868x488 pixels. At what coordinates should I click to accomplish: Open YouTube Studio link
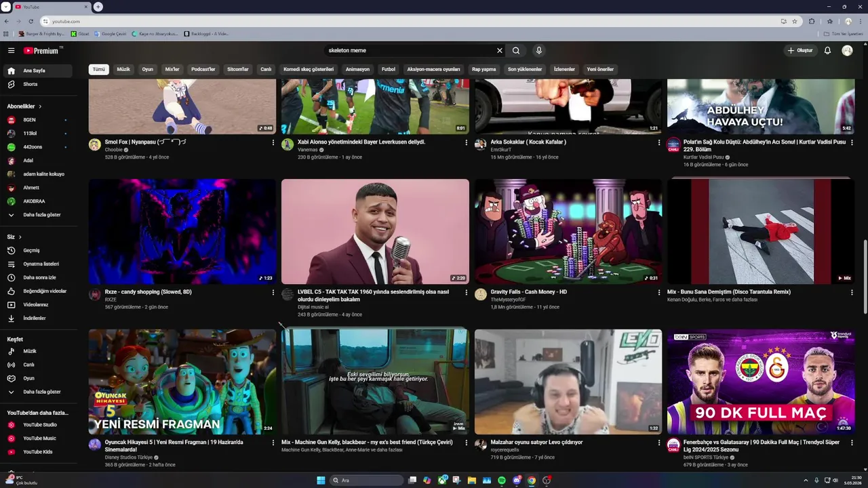pos(39,425)
